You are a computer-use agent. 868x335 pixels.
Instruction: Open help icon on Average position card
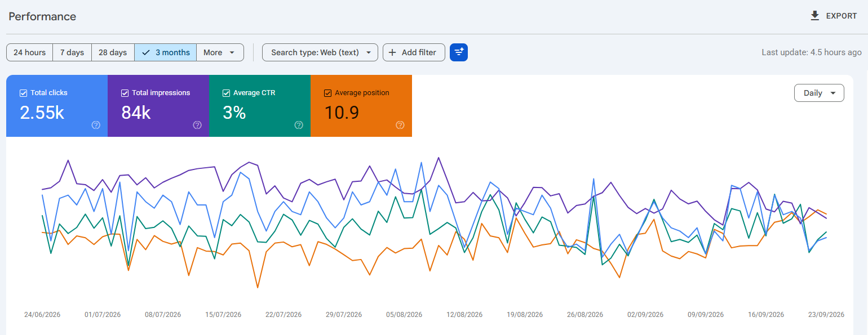tap(400, 125)
